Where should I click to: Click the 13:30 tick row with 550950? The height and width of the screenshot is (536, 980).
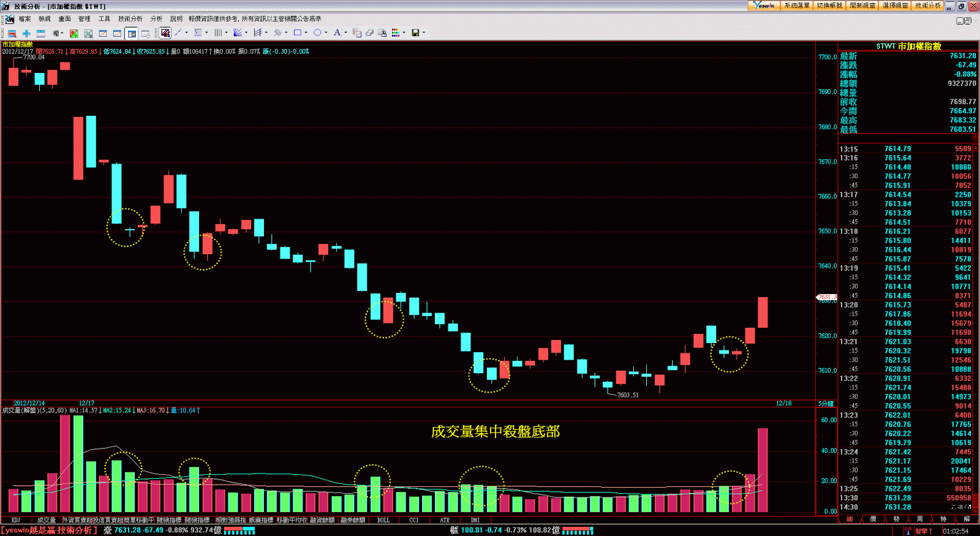click(905, 498)
